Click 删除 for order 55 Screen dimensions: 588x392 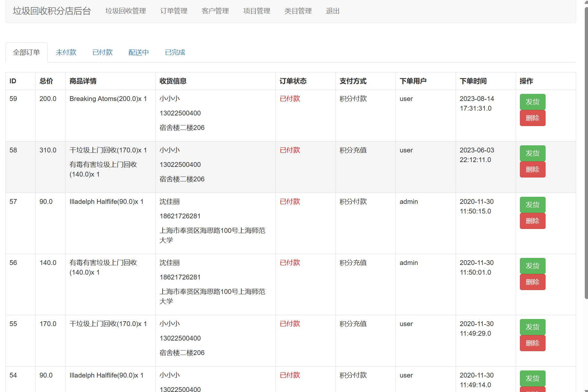click(x=532, y=343)
